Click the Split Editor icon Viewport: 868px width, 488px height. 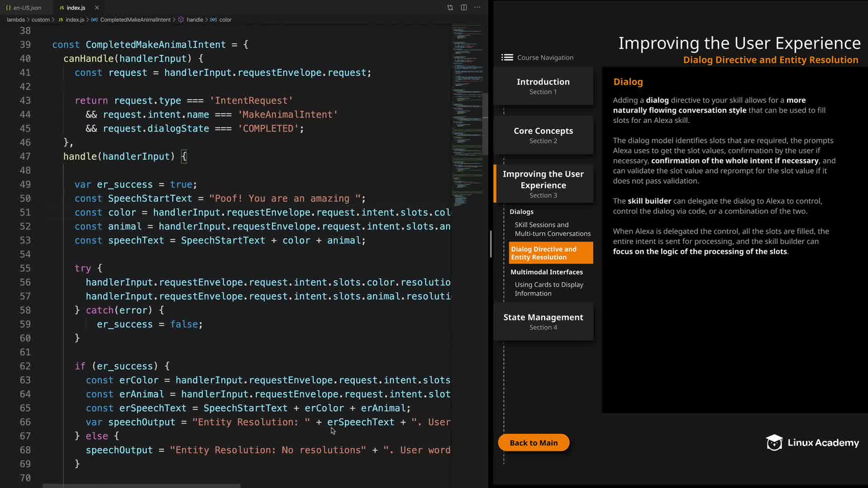click(464, 7)
